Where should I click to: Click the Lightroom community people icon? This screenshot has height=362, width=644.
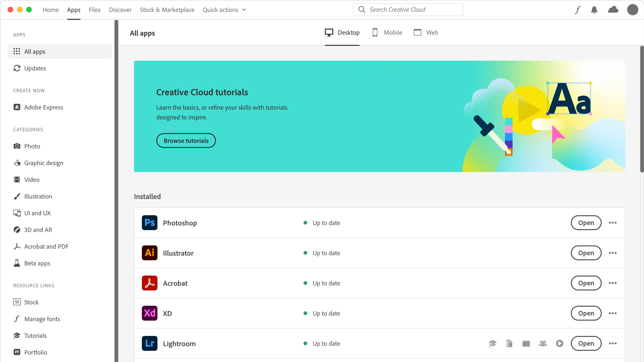(543, 343)
